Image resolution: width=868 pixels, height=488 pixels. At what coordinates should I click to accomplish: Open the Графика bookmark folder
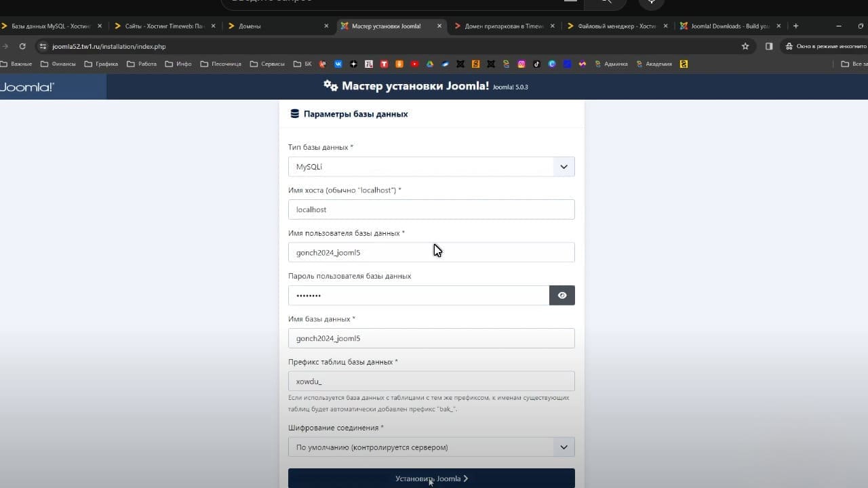pos(101,64)
